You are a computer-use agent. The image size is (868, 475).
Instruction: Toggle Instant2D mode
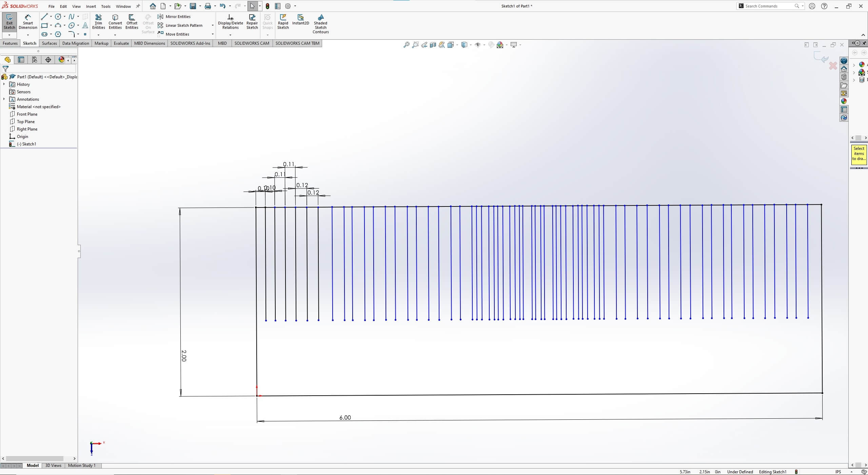click(301, 20)
